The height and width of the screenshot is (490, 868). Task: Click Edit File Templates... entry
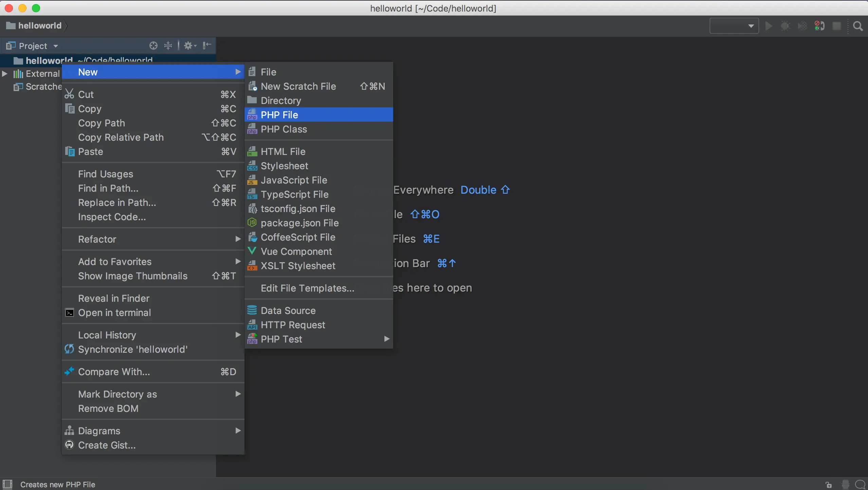(307, 288)
